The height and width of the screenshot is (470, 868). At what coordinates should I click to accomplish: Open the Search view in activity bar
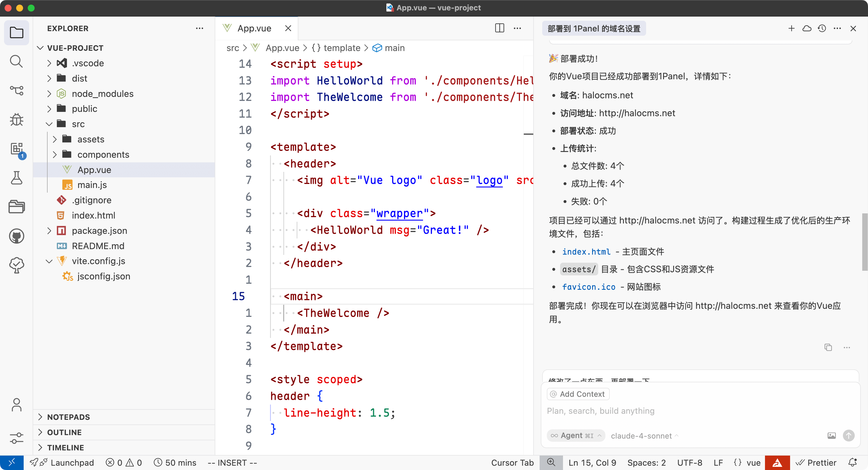(16, 62)
